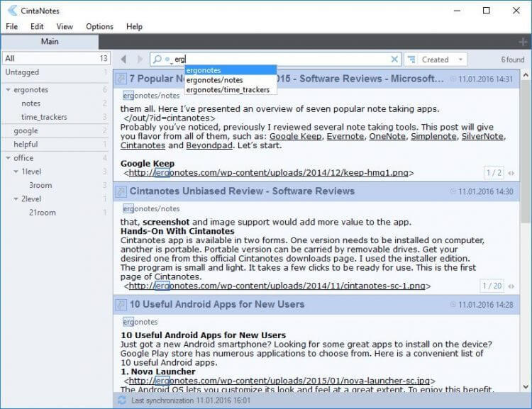This screenshot has width=532, height=409.
Task: Click the note icon of '7 Popular' note
Action: tap(121, 79)
